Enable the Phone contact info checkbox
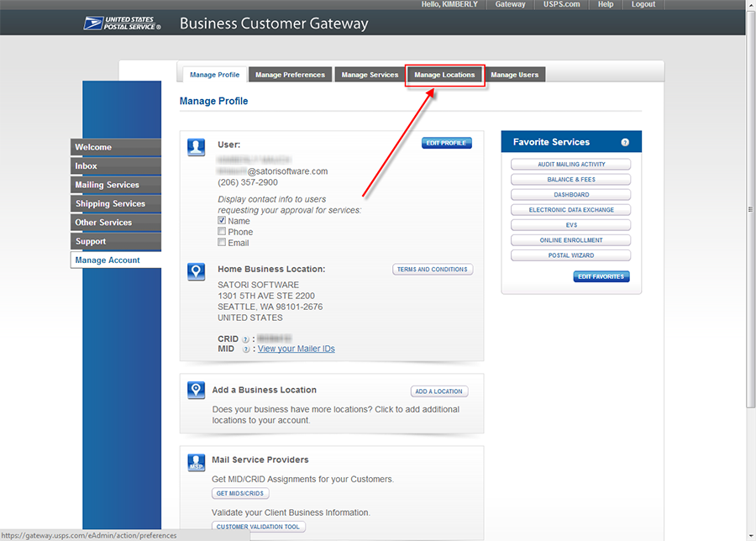Viewport: 756px width, 541px height. [222, 232]
